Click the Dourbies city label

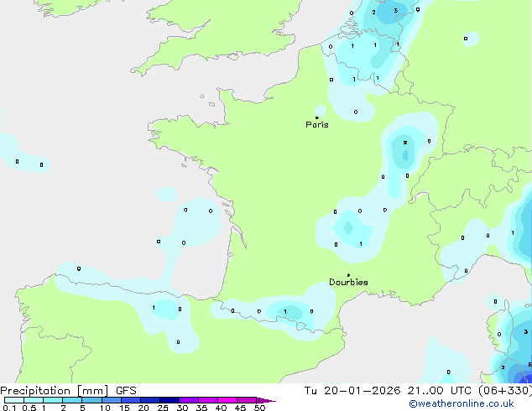[348, 282]
